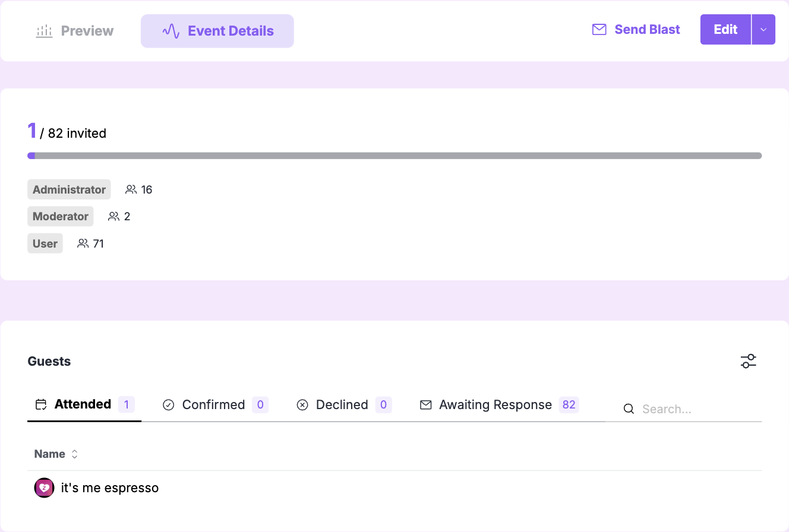789x532 pixels.
Task: Click the Attended count badge 1
Action: [127, 405]
